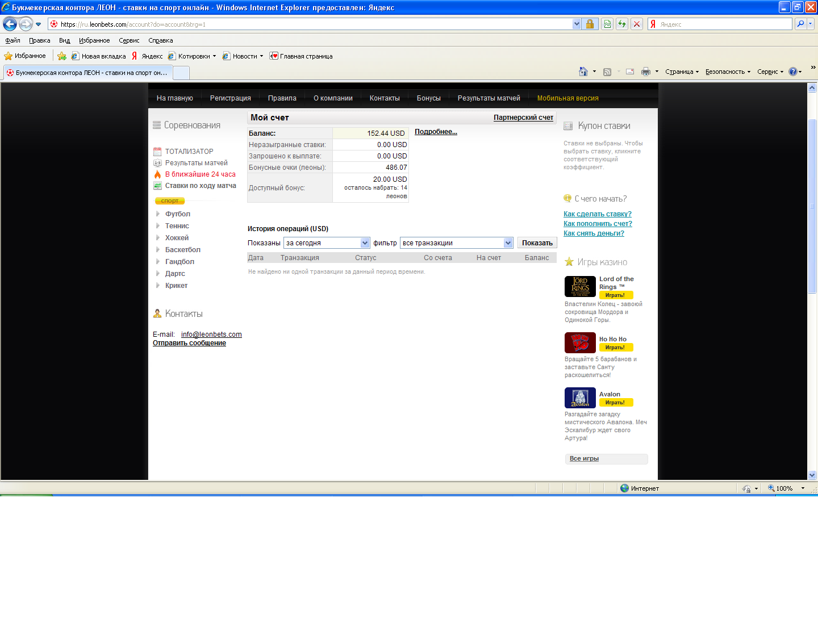Open the Home page icon in command bar

point(583,72)
